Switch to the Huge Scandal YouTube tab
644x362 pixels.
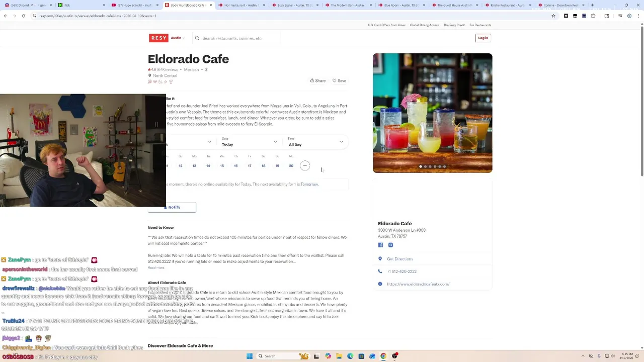coord(134,5)
